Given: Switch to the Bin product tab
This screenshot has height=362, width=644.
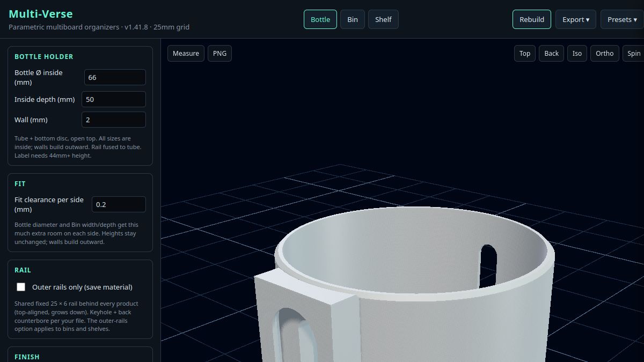Looking at the screenshot, I should pyautogui.click(x=353, y=19).
